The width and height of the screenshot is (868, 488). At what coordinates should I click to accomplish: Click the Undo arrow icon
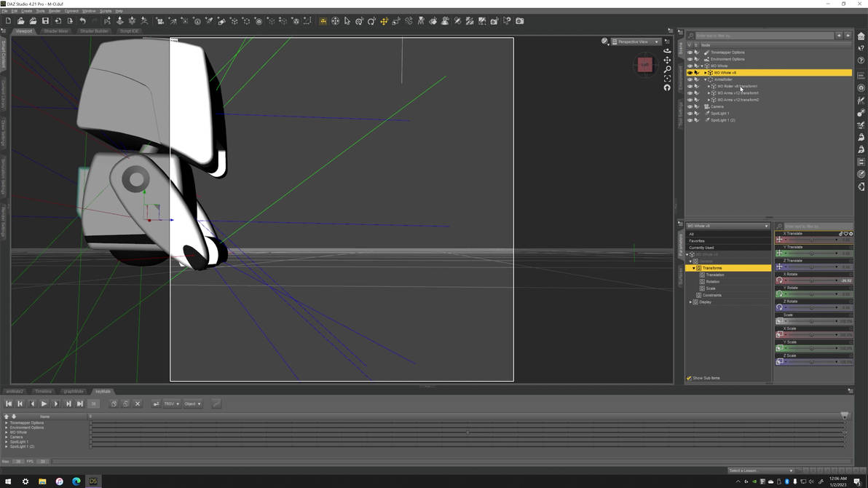[82, 21]
